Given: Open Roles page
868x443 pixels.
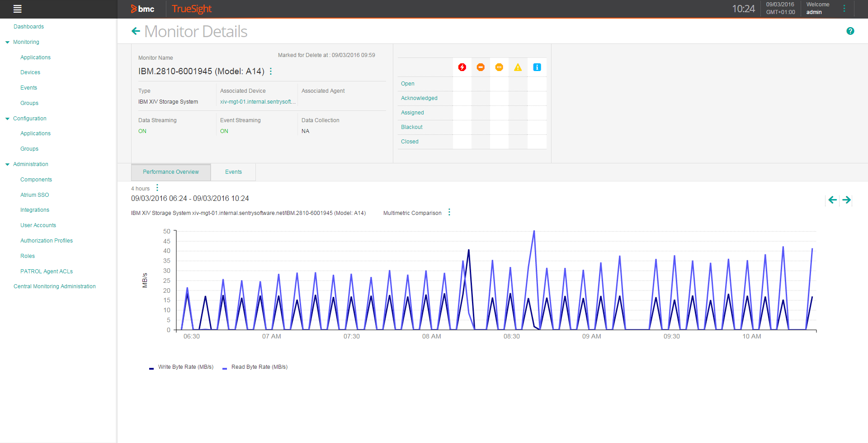Looking at the screenshot, I should [28, 256].
